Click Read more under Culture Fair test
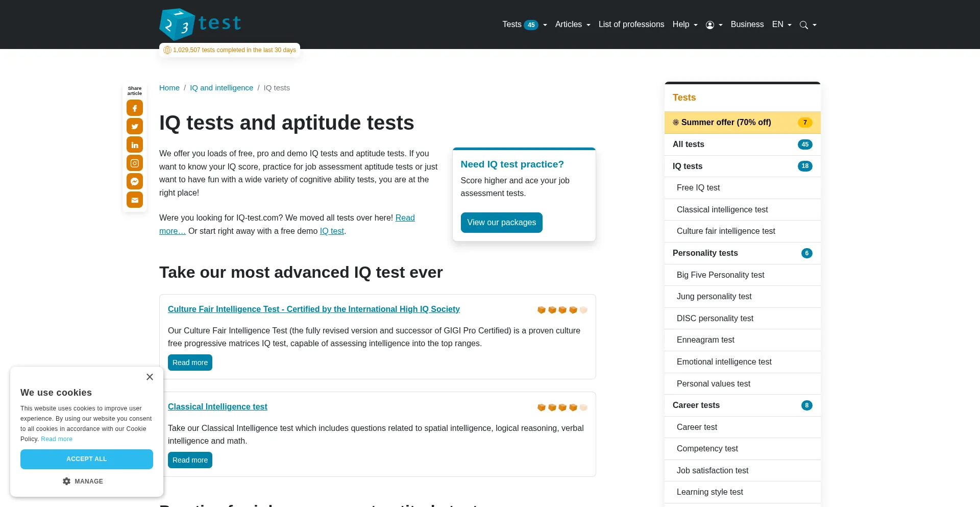This screenshot has height=507, width=980. click(x=190, y=363)
